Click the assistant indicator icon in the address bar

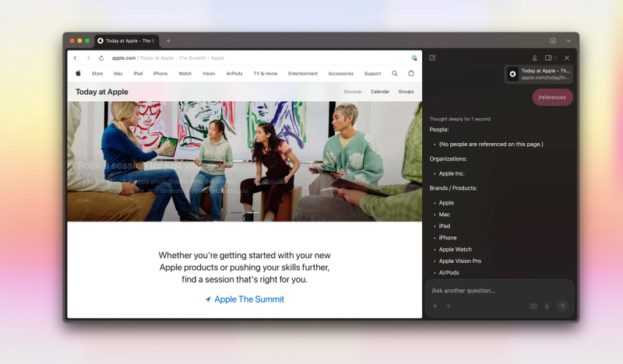point(414,58)
